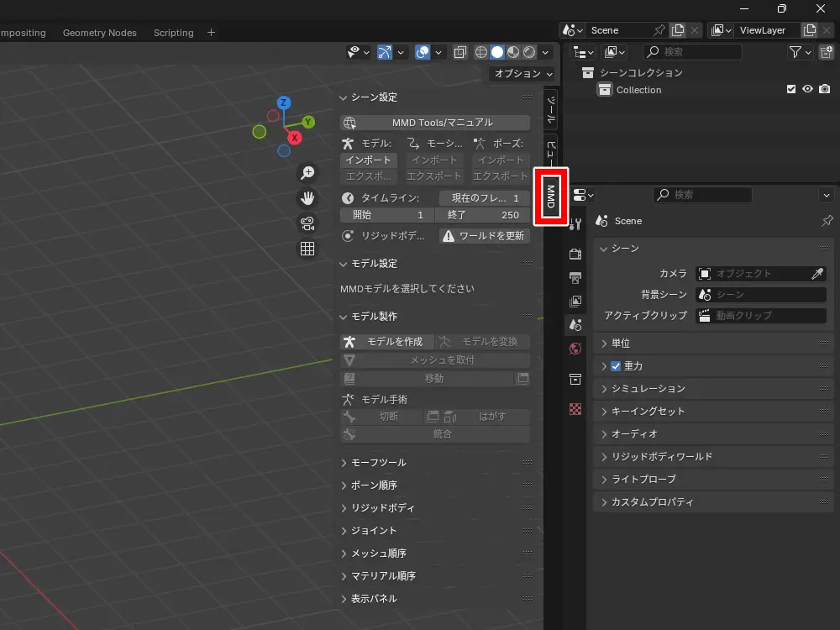The width and height of the screenshot is (840, 630).
Task: Expand the リジッドボディワールド section
Action: click(x=662, y=456)
